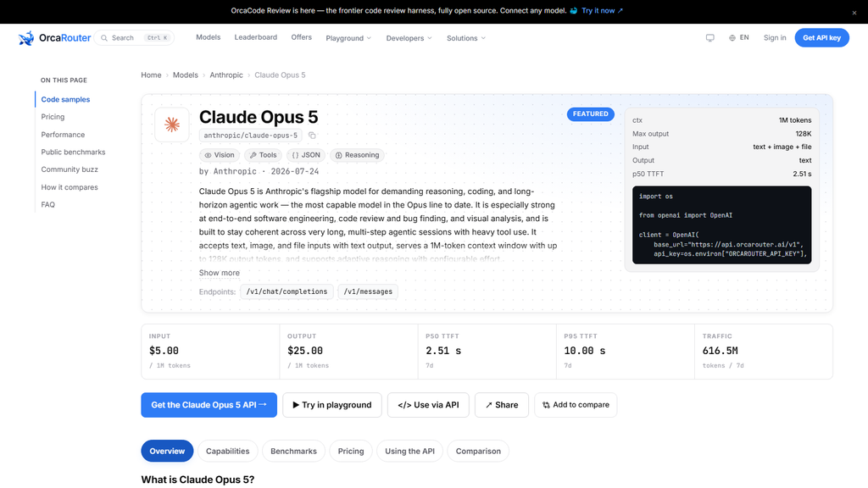Select the Overview tab
The width and height of the screenshot is (868, 488).
click(167, 451)
